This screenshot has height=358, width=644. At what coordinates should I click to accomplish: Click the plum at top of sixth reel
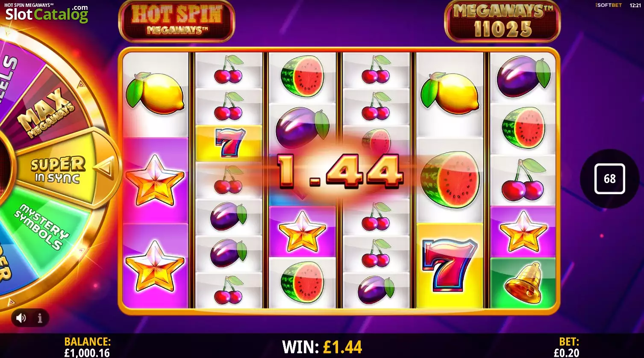point(523,77)
